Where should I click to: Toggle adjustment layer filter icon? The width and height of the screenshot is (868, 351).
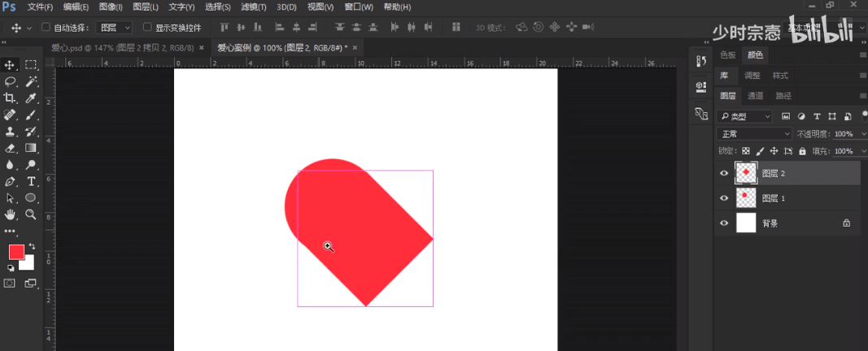(x=801, y=116)
